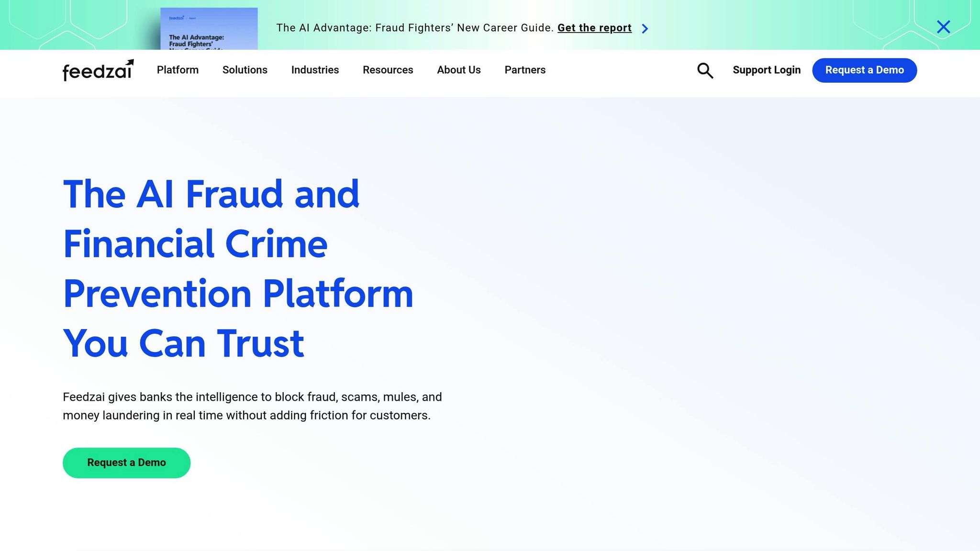Open the About Us menu
This screenshot has height=551, width=980.
pyautogui.click(x=459, y=70)
